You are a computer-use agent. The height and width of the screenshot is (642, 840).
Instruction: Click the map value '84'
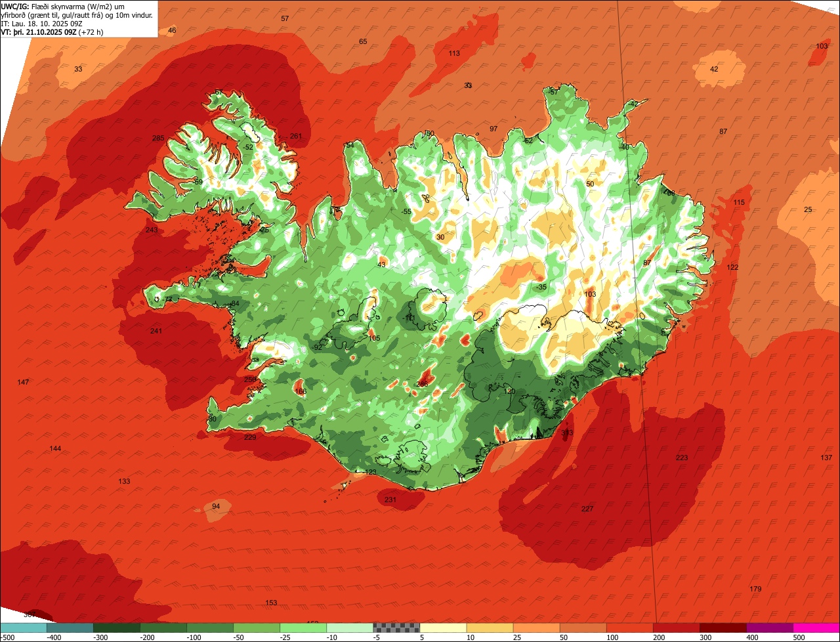[235, 303]
